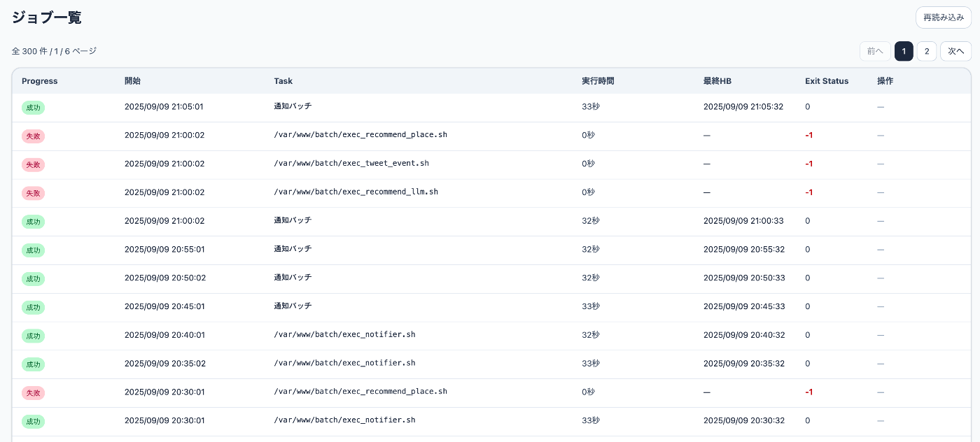This screenshot has height=442, width=980.
Task: Click the task /var/www/batch/exec_recommend_llm.sh
Action: [356, 192]
